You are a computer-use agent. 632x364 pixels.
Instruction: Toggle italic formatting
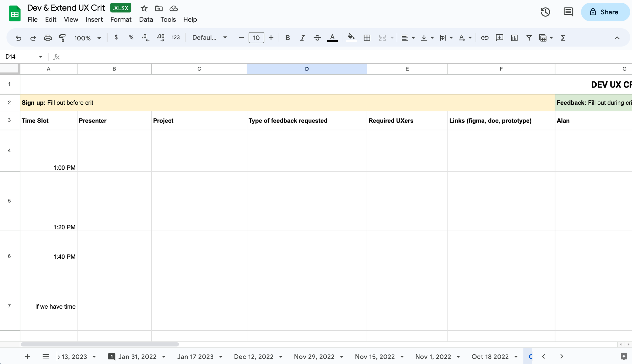[302, 38]
